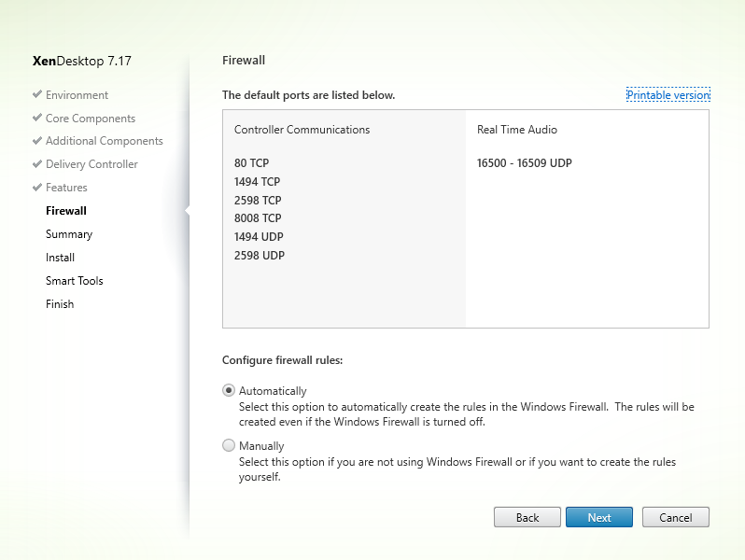Select Delivery Controller step in sidebar
This screenshot has width=745, height=560.
(x=91, y=164)
